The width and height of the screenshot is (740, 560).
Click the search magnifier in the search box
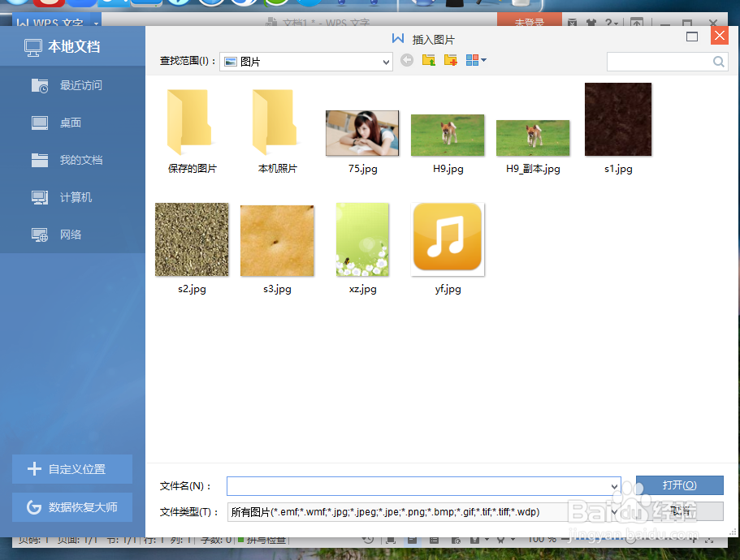click(718, 61)
